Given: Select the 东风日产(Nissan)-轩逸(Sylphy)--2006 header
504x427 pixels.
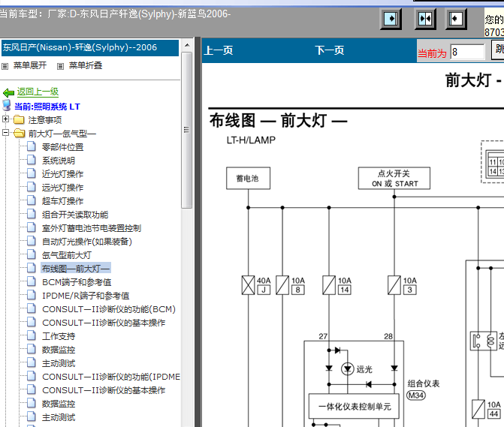Looking at the screenshot, I should (90, 48).
